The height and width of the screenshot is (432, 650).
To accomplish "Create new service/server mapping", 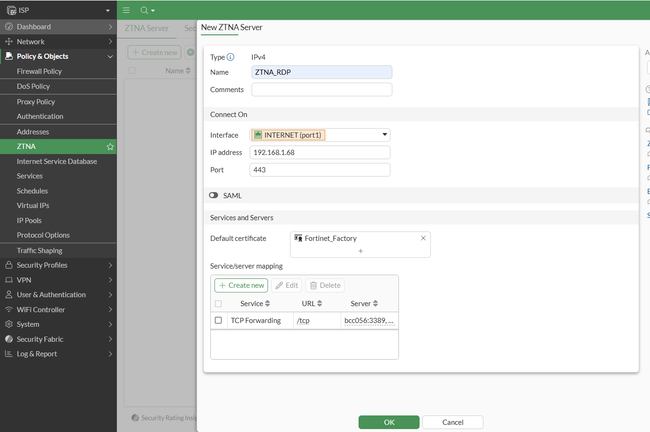I will (241, 285).
